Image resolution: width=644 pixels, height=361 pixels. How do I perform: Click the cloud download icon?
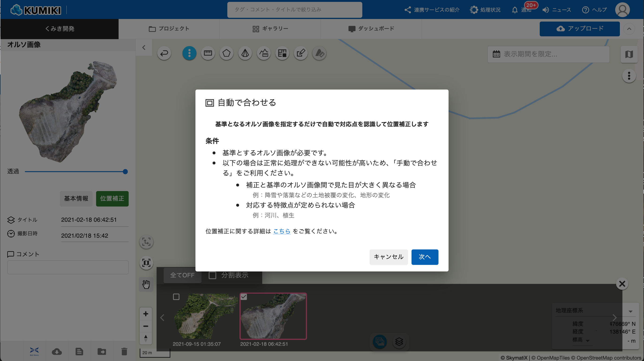click(57, 351)
